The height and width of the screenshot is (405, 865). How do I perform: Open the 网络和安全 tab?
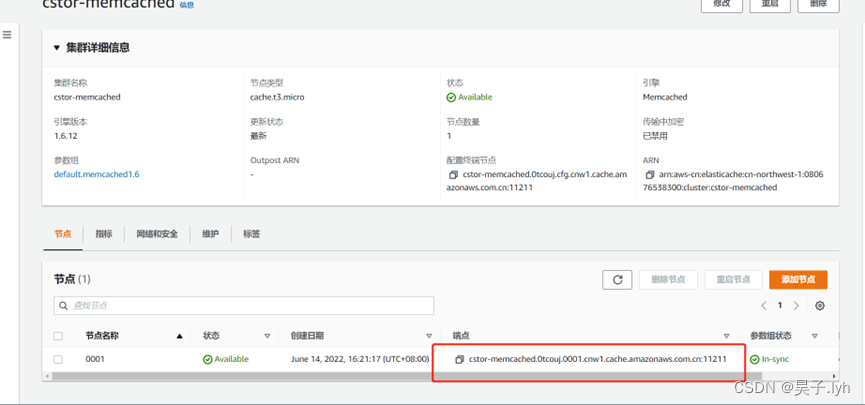[157, 234]
